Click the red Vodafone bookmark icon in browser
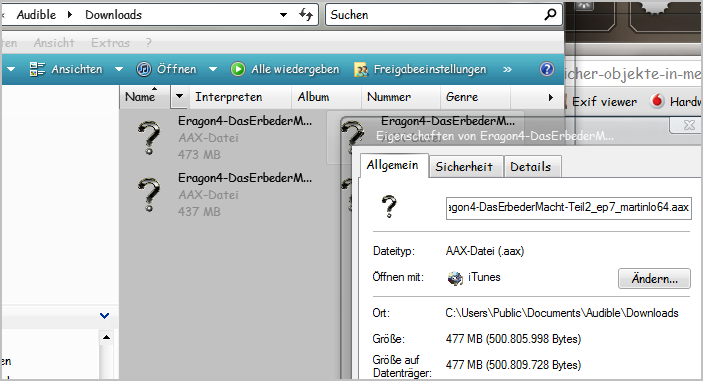The height and width of the screenshot is (381, 703). (657, 101)
